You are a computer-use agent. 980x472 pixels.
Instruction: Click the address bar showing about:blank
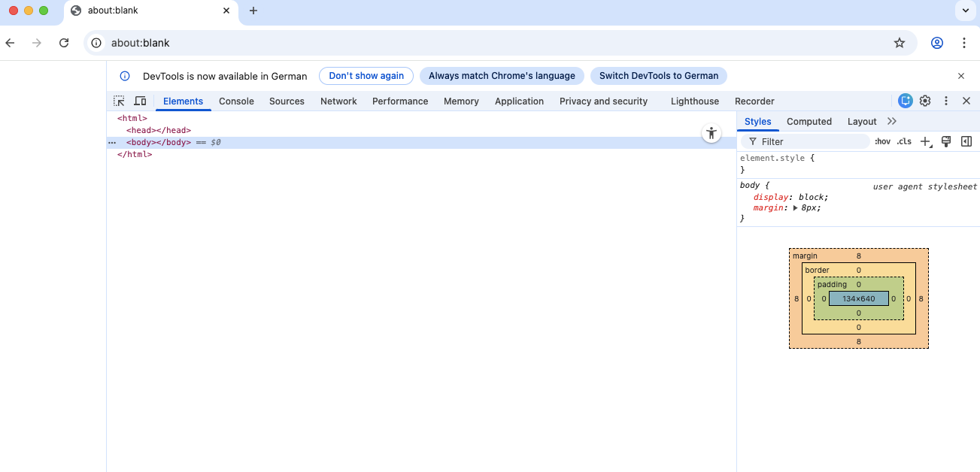tap(500, 43)
